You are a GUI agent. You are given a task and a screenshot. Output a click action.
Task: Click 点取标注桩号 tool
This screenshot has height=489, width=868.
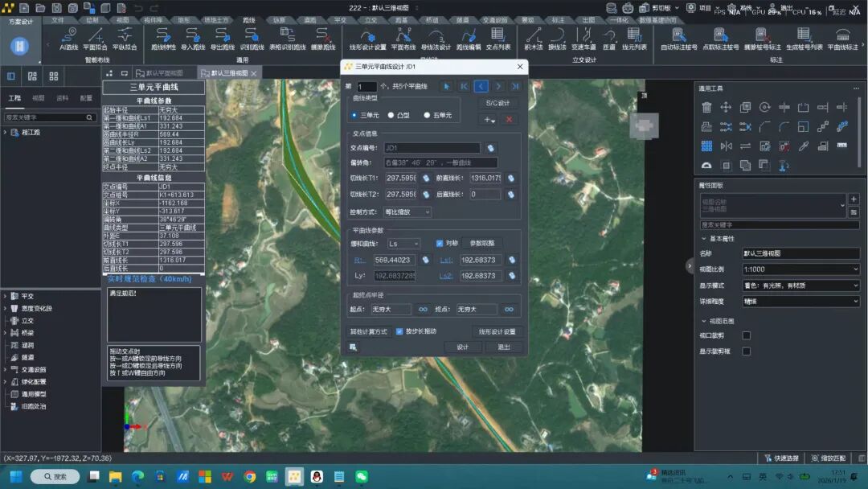720,39
